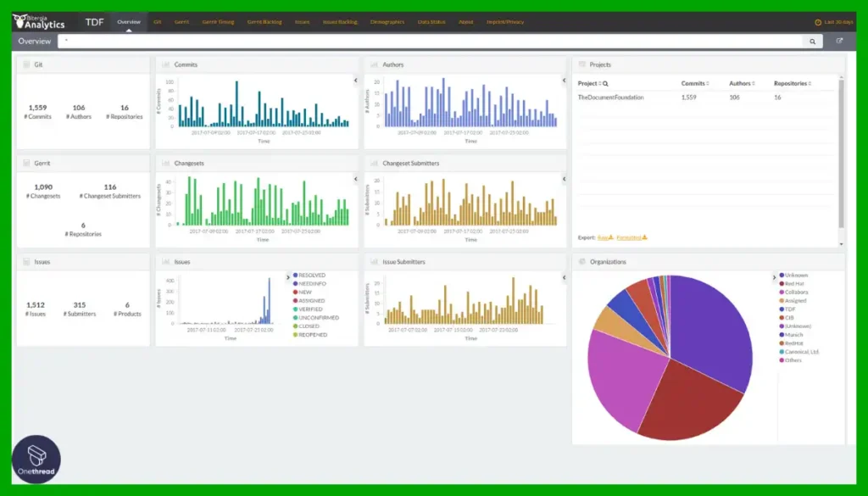Screen dimensions: 868x496
Task: Expand the Commits chart legend arrow
Action: pyautogui.click(x=355, y=81)
